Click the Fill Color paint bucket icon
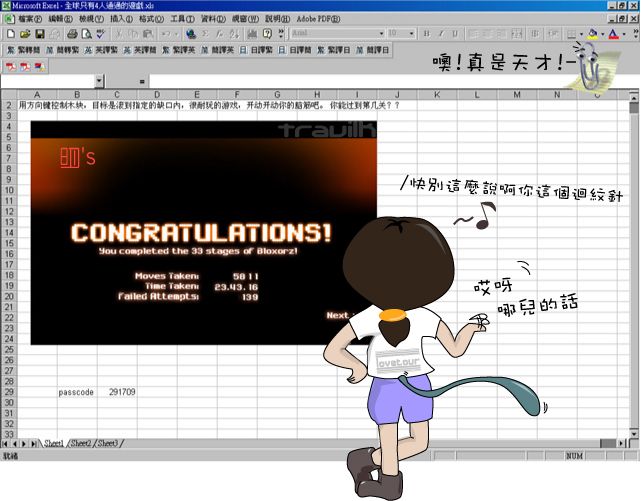 pos(592,34)
